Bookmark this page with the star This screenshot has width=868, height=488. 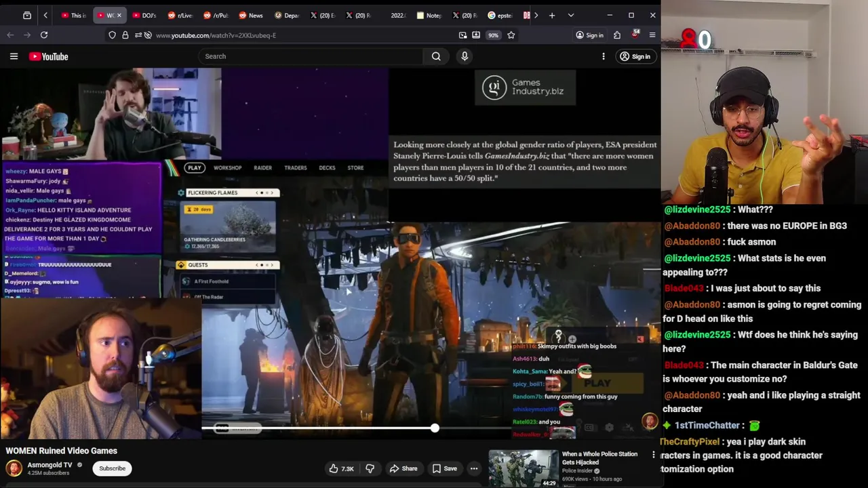click(x=511, y=35)
